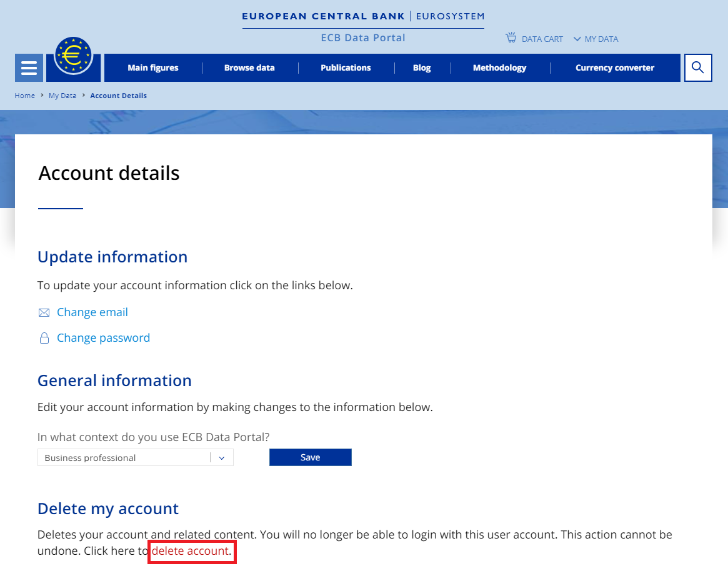Click the ECB euro logo
The image size is (728, 576).
pyautogui.click(x=73, y=56)
